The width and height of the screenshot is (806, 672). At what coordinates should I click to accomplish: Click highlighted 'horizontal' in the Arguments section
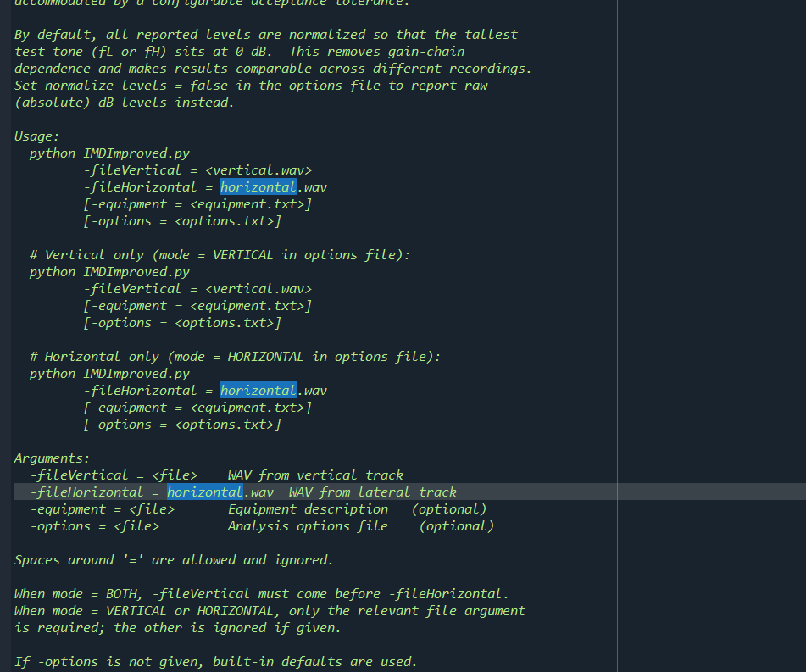click(205, 492)
